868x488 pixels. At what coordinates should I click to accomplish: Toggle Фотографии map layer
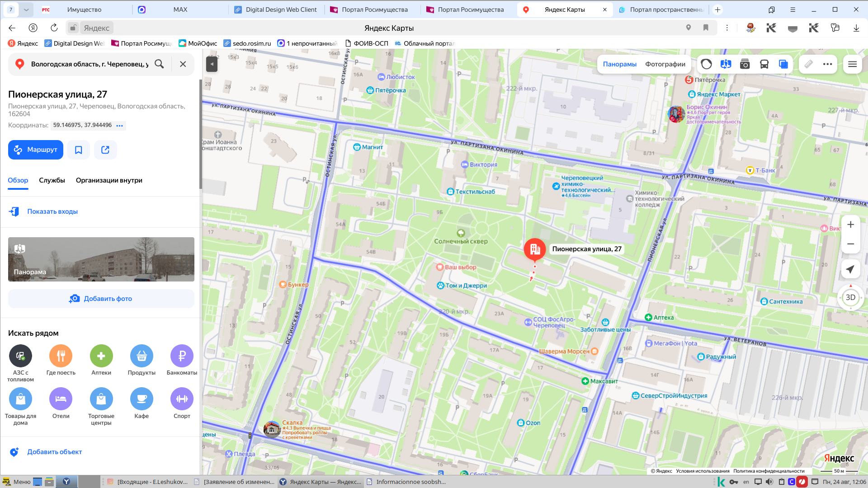(665, 64)
